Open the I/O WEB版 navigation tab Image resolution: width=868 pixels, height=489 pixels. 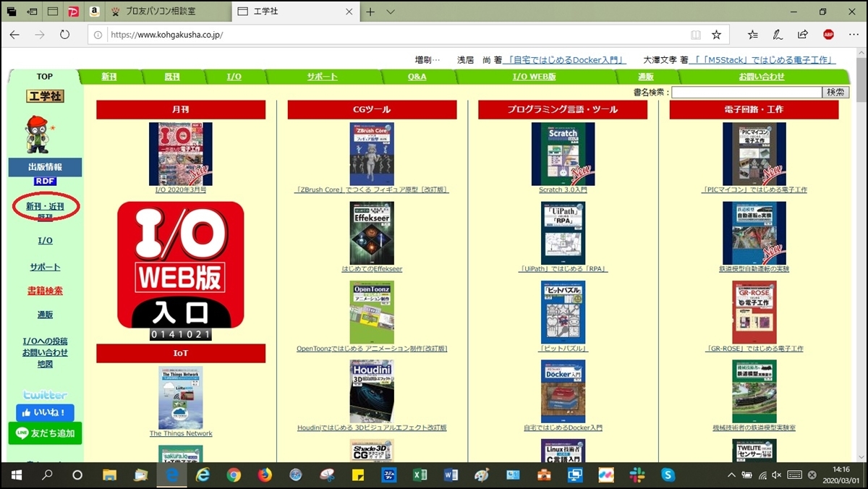(x=534, y=77)
